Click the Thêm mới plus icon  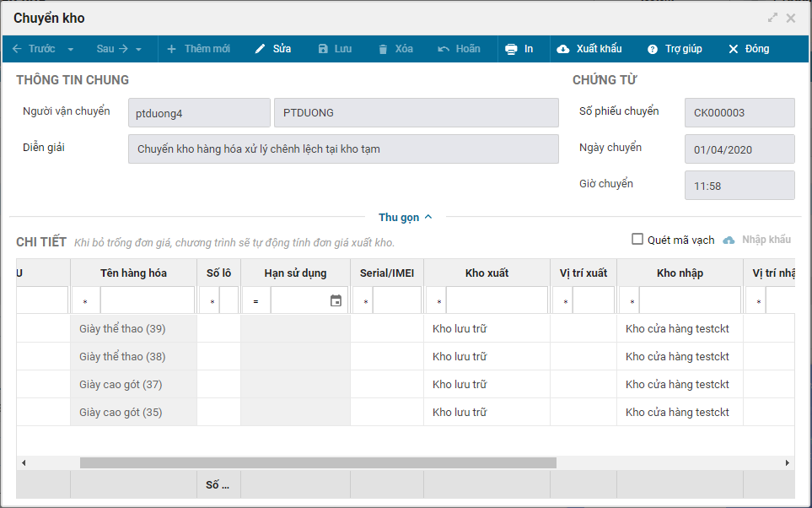click(171, 49)
